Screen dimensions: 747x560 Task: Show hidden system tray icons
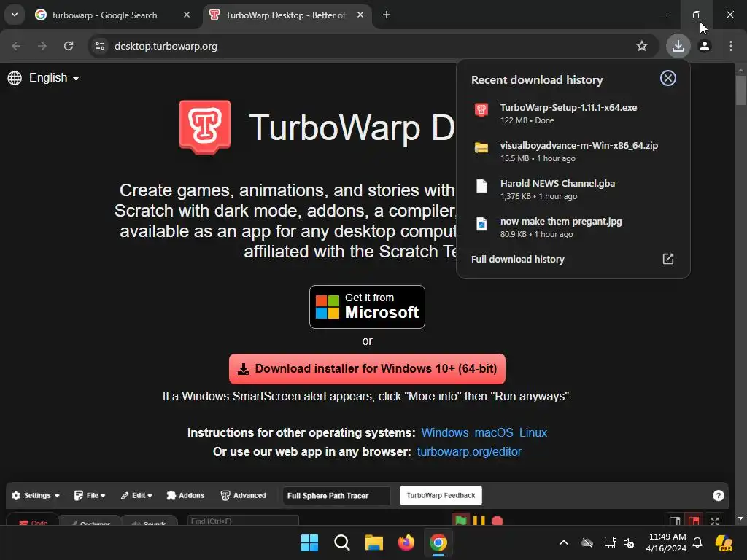(564, 542)
